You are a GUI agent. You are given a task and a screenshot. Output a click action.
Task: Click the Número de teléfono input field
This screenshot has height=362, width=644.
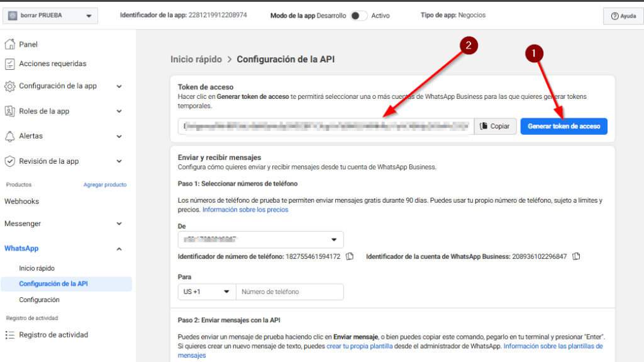click(x=289, y=291)
